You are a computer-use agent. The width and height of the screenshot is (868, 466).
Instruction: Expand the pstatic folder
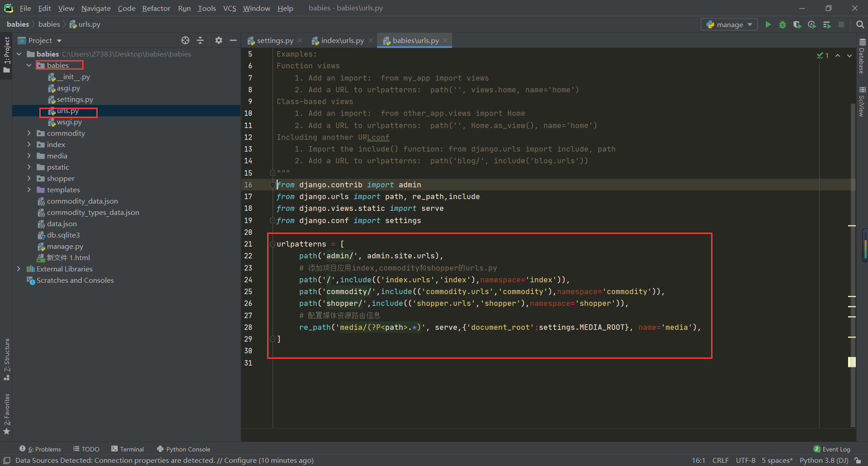point(29,167)
